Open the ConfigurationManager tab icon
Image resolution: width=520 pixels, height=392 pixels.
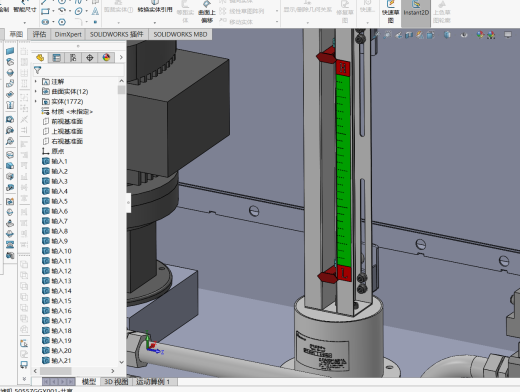[x=73, y=58]
